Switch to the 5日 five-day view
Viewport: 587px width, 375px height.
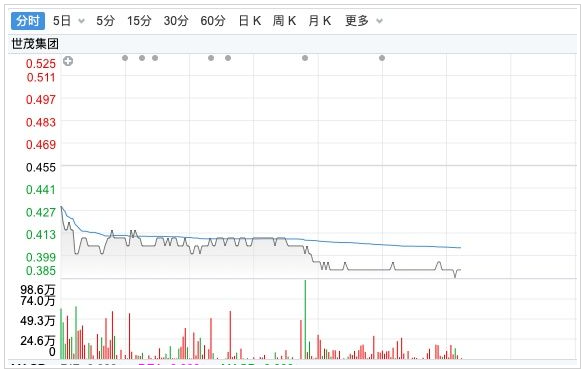pyautogui.click(x=62, y=21)
